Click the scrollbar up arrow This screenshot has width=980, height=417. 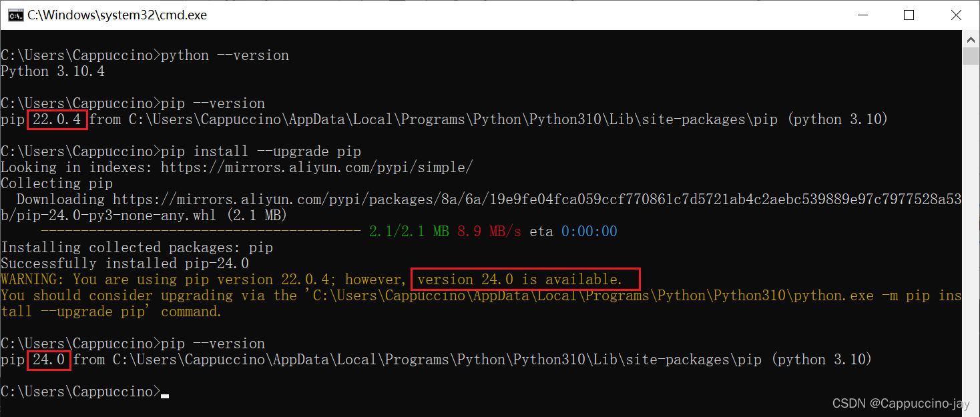pyautogui.click(x=971, y=39)
